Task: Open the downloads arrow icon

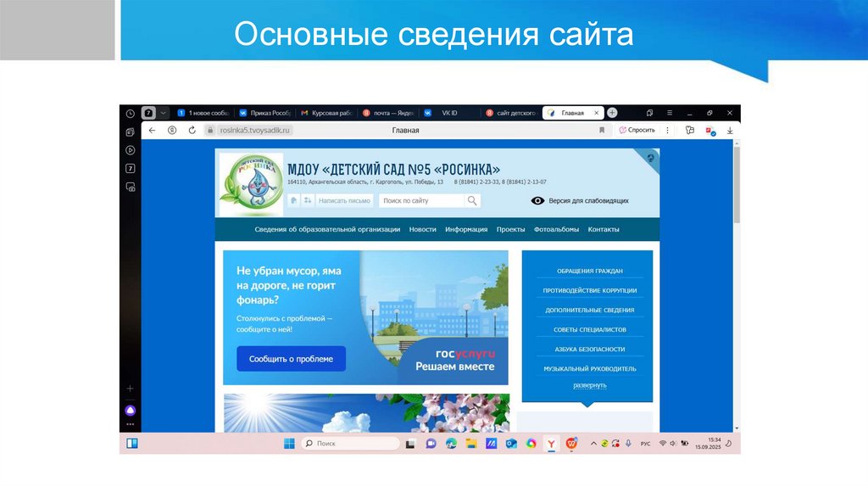Action: pos(730,131)
